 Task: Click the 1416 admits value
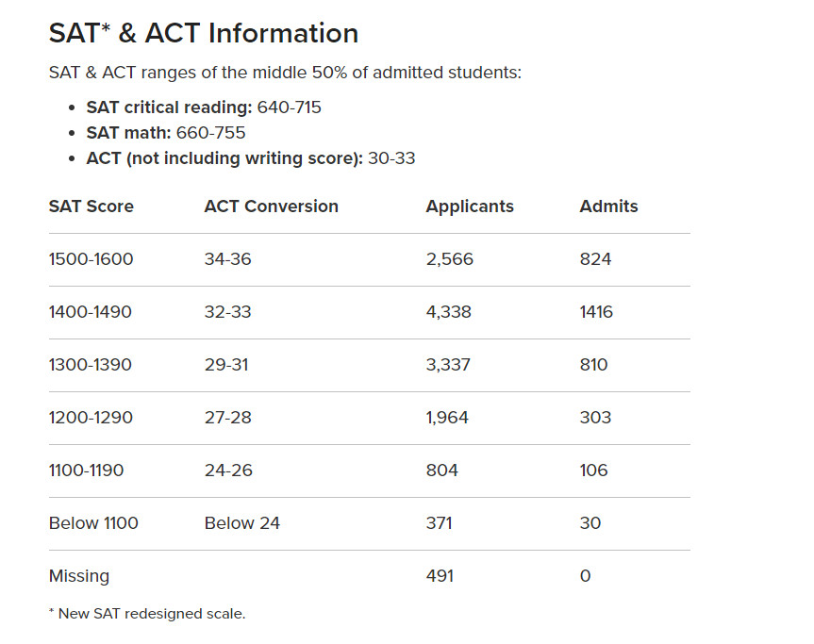(596, 312)
